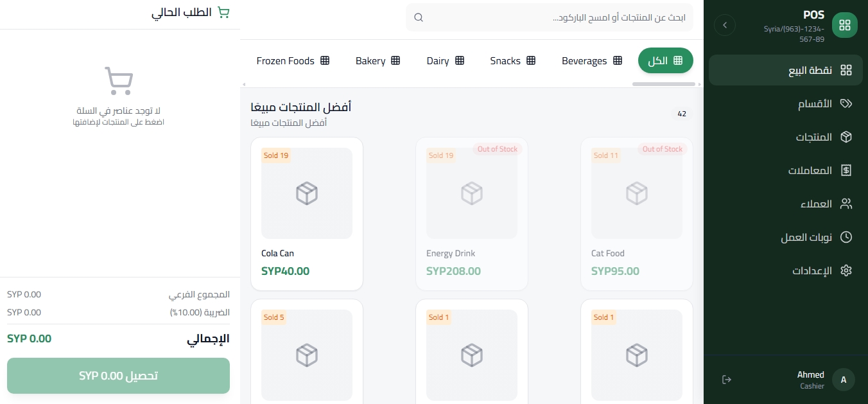Click the shopping cart icon in order header
The width and height of the screenshot is (868, 404).
click(x=223, y=13)
